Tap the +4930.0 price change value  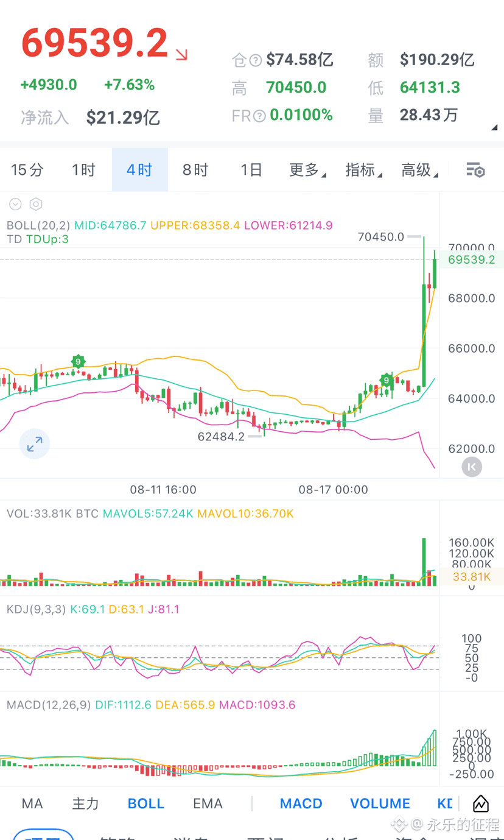[49, 85]
